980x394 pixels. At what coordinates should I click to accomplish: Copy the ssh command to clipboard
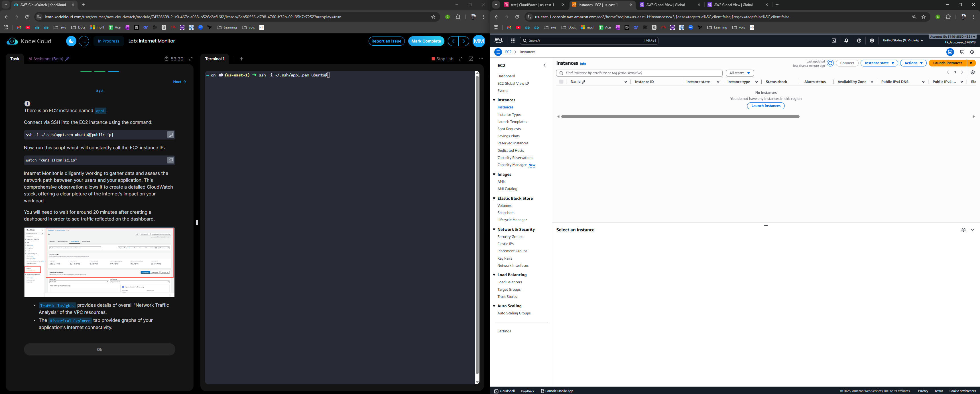tap(170, 135)
